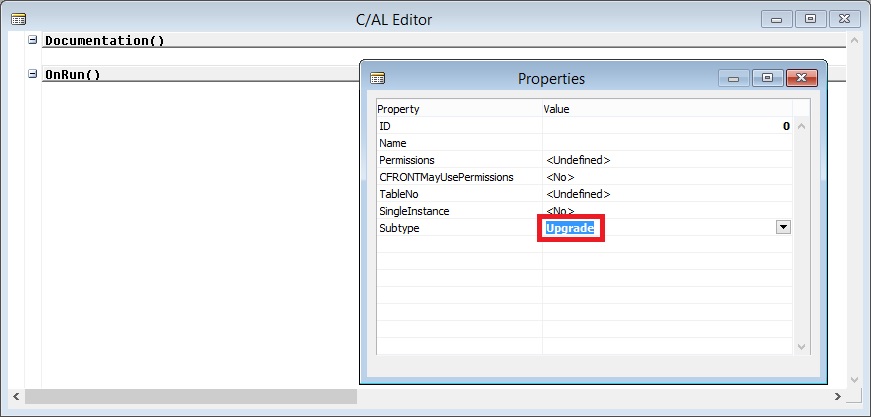
Task: Minimize the C/AL Editor window
Action: (x=777, y=18)
